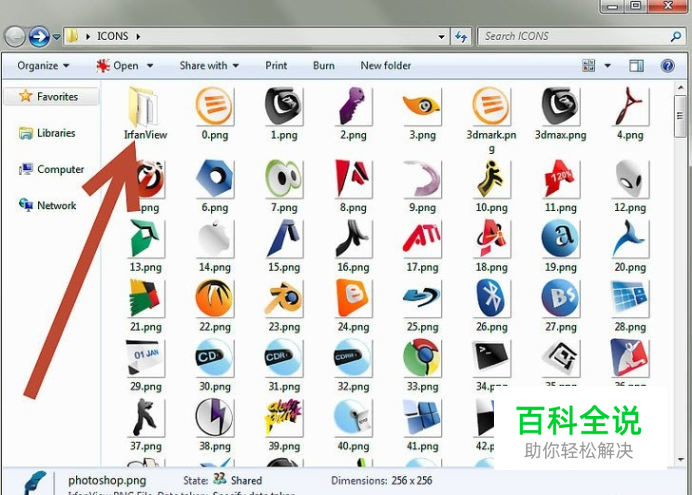Select the green eyes 7.png icon
The image size is (692, 495).
point(283,178)
